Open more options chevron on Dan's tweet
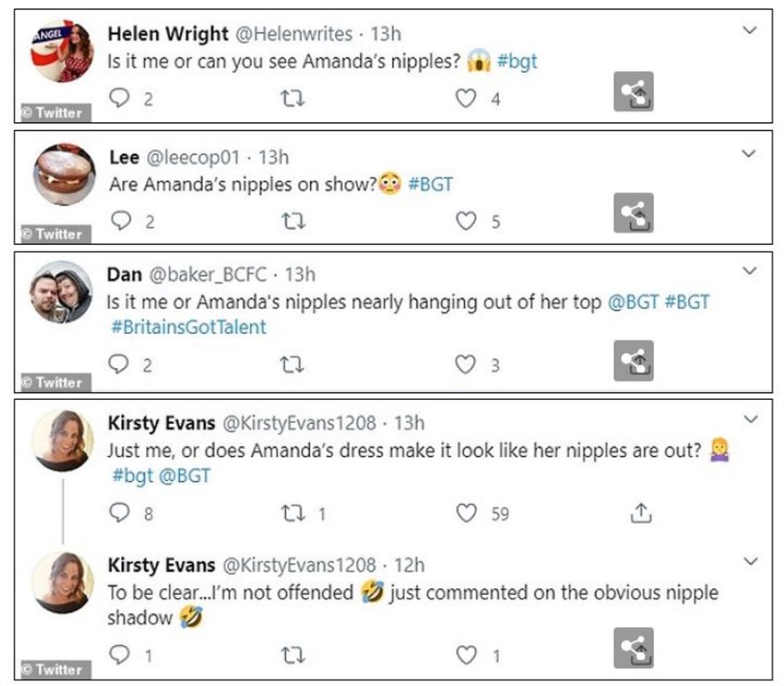Viewport: 784px width, 686px height. pyautogui.click(x=750, y=270)
